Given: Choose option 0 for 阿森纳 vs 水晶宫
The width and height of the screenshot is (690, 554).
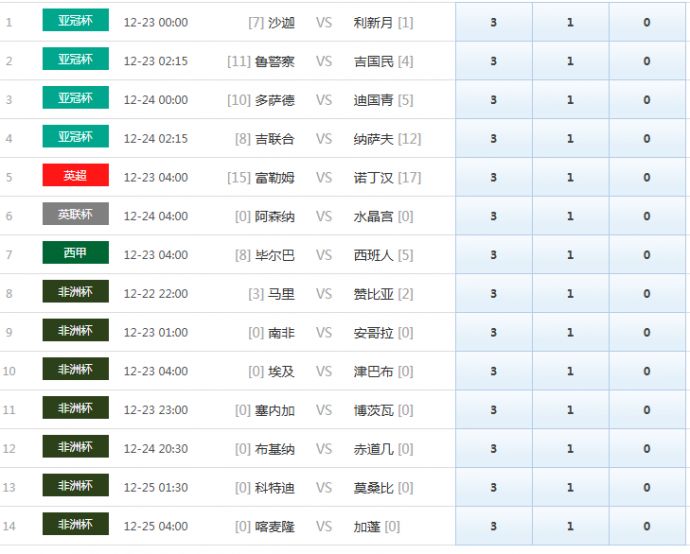Looking at the screenshot, I should 647,216.
